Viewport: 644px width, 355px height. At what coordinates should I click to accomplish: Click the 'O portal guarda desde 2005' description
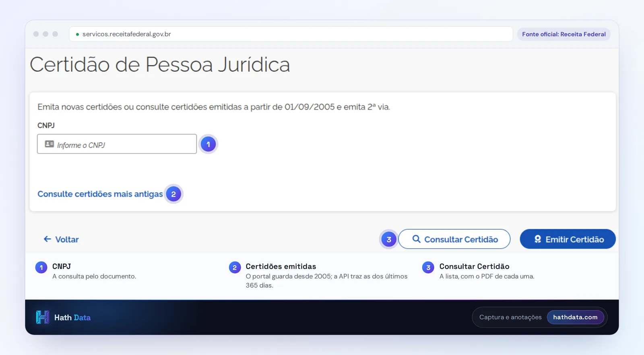326,281
